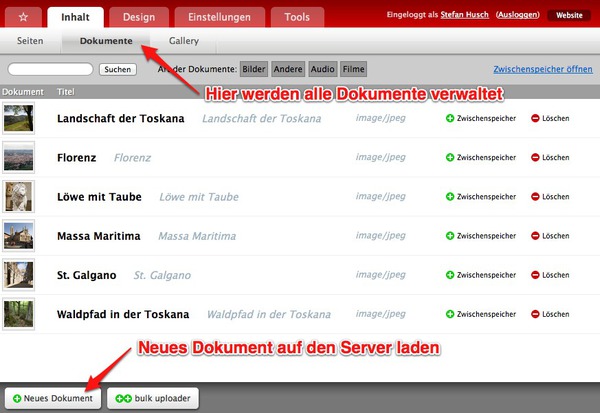Open the Landschaft der Toskana thumbnail
600x413 pixels.
pyautogui.click(x=18, y=118)
